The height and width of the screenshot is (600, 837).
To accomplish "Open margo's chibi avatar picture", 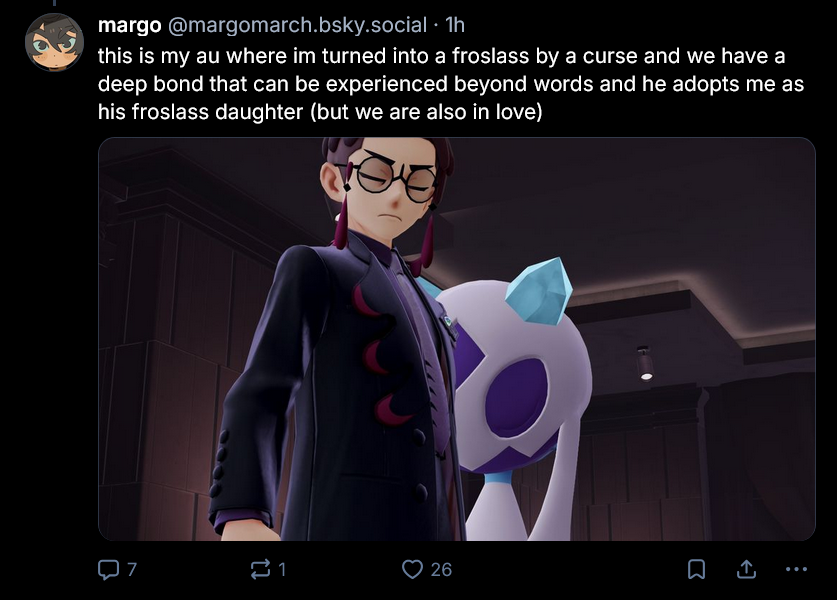I will (54, 42).
